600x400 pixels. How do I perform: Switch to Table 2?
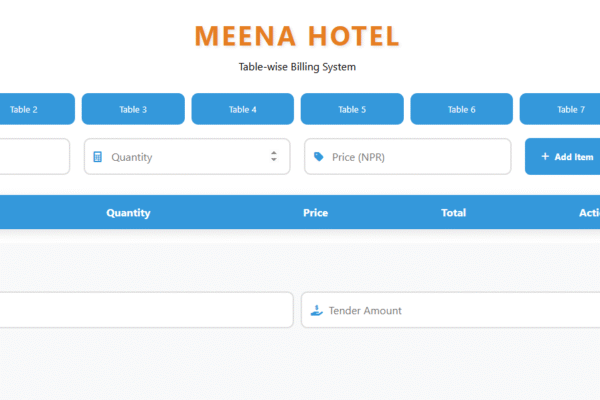pos(24,109)
